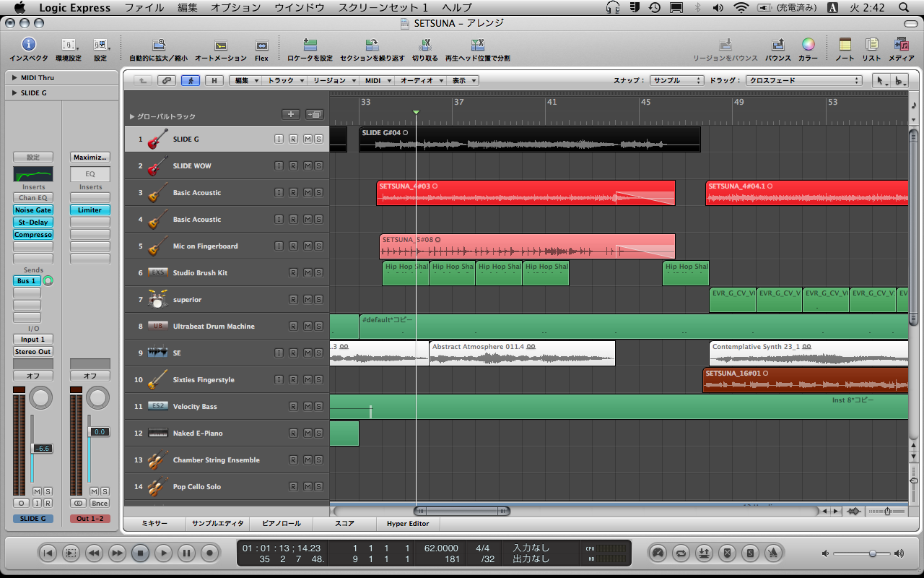Expand the グローバルトラック global tracks

[x=132, y=116]
